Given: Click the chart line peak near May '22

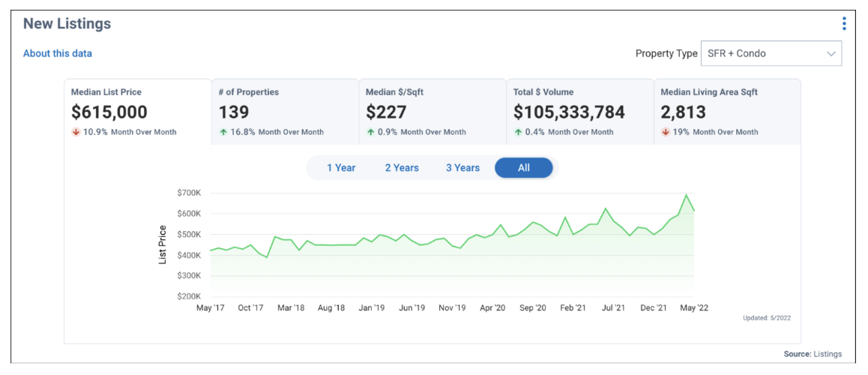Looking at the screenshot, I should [687, 195].
